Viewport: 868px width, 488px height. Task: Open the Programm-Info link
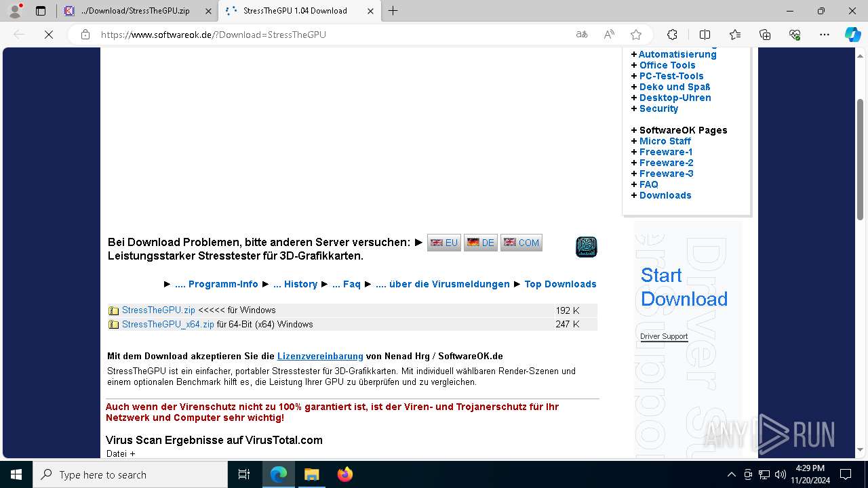point(216,284)
